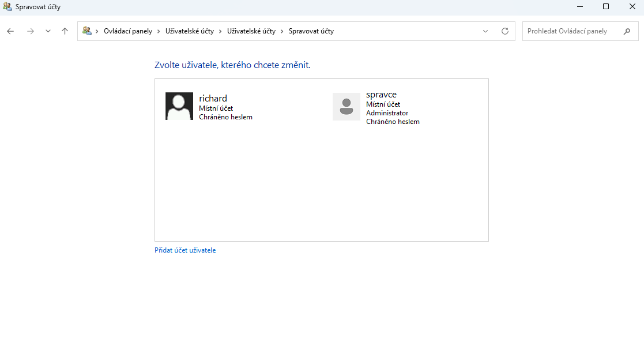The width and height of the screenshot is (644, 361).
Task: Open the address bar history dropdown arrow
Action: click(485, 31)
